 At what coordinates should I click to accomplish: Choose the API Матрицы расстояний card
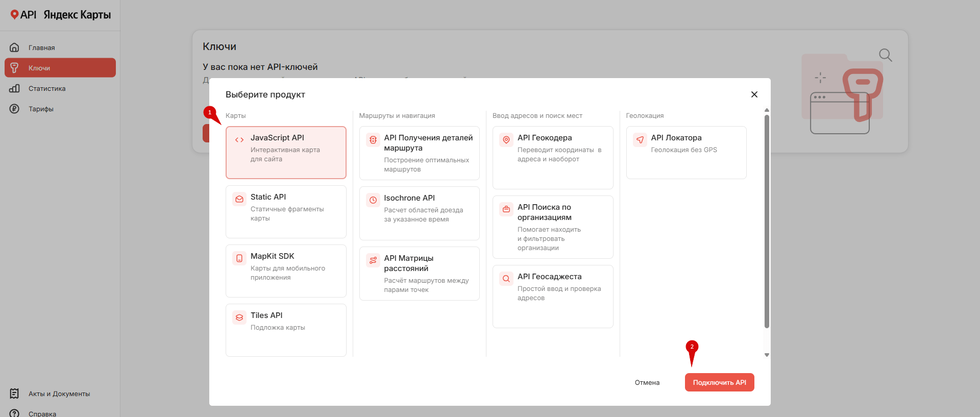point(420,274)
